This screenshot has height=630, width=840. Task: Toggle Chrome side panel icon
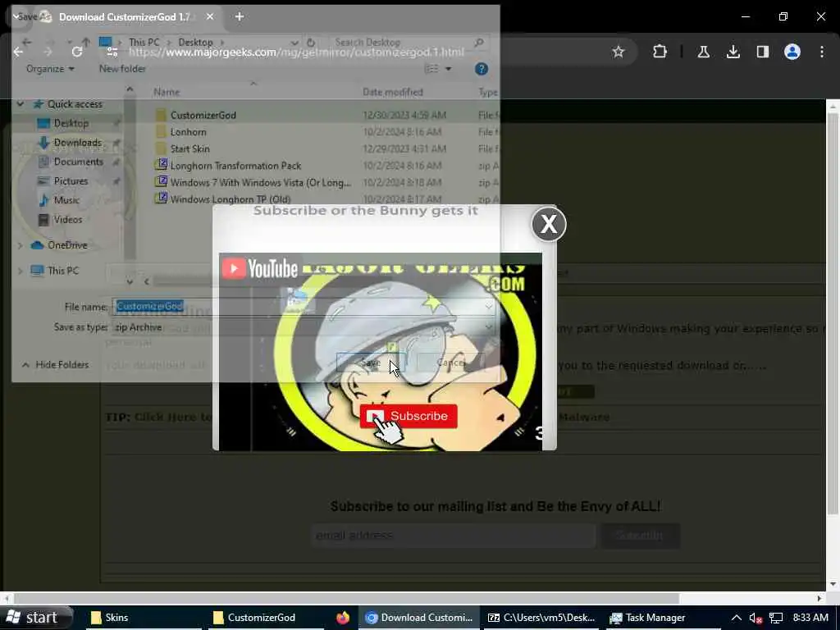pos(762,52)
